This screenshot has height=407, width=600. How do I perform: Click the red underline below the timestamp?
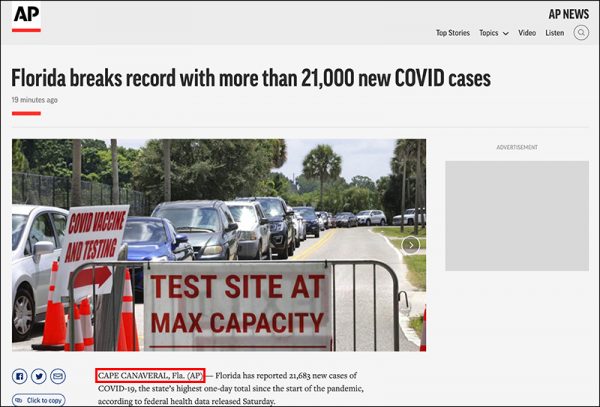pos(26,113)
